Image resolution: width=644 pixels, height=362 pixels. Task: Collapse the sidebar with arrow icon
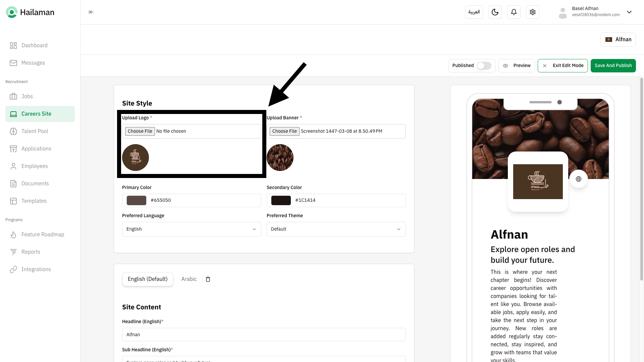point(91,12)
